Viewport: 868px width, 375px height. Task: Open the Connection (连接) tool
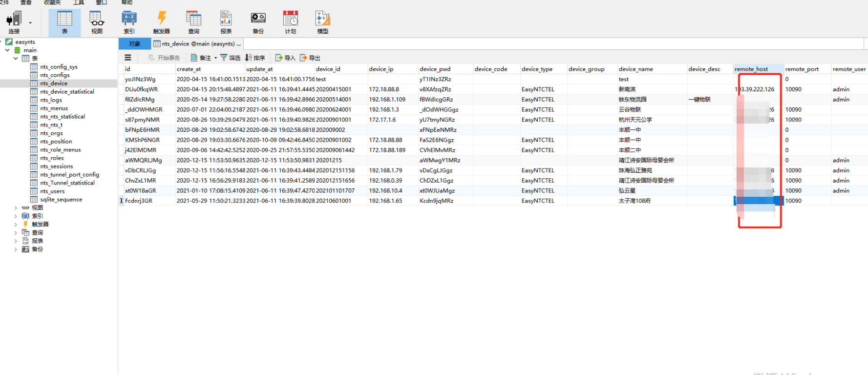point(14,22)
